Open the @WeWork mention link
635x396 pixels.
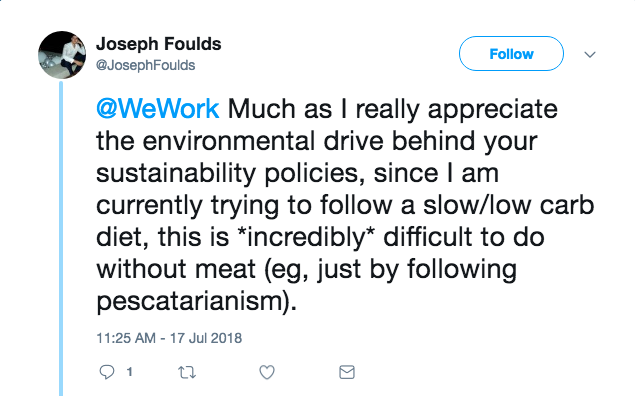click(x=158, y=109)
